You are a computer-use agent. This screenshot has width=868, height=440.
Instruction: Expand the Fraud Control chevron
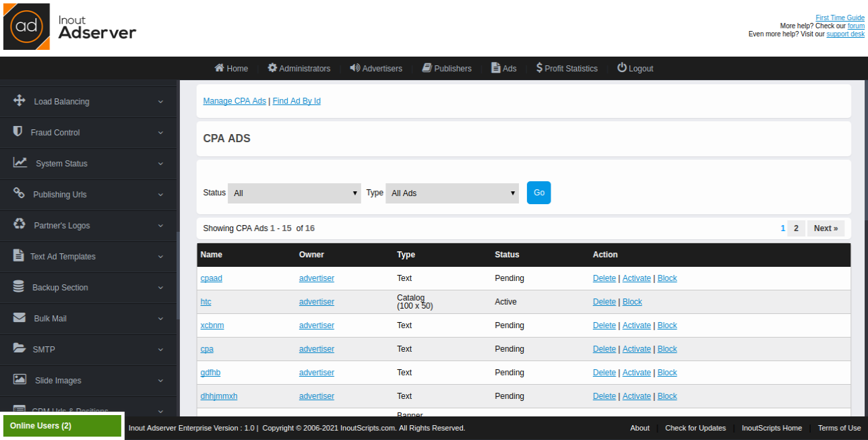pyautogui.click(x=160, y=133)
